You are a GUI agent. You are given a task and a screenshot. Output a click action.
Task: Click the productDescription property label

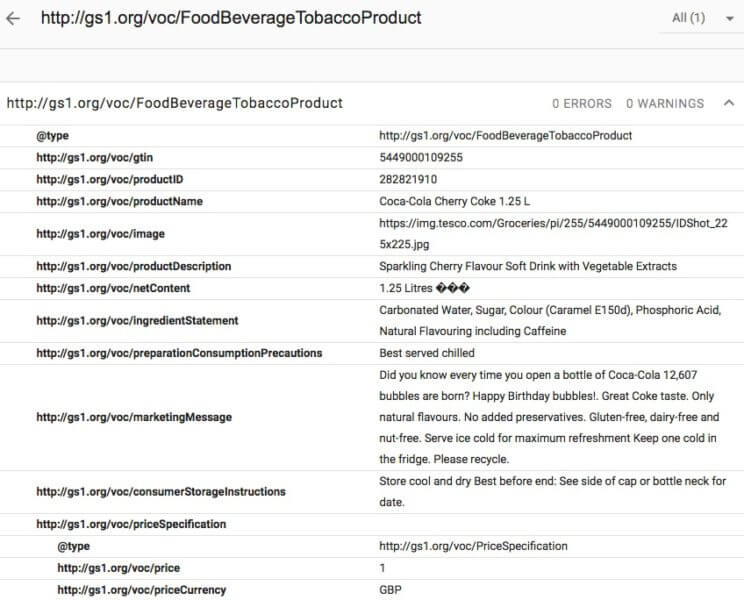point(133,266)
